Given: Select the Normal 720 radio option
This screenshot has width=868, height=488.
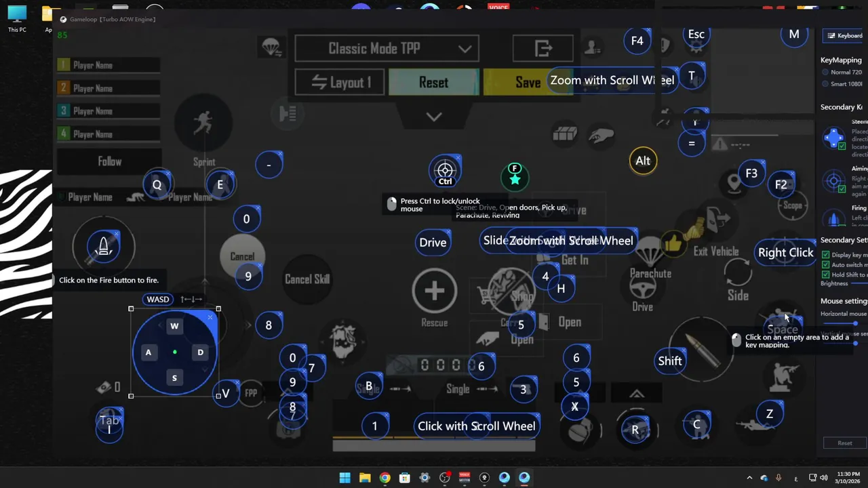Looking at the screenshot, I should [825, 72].
